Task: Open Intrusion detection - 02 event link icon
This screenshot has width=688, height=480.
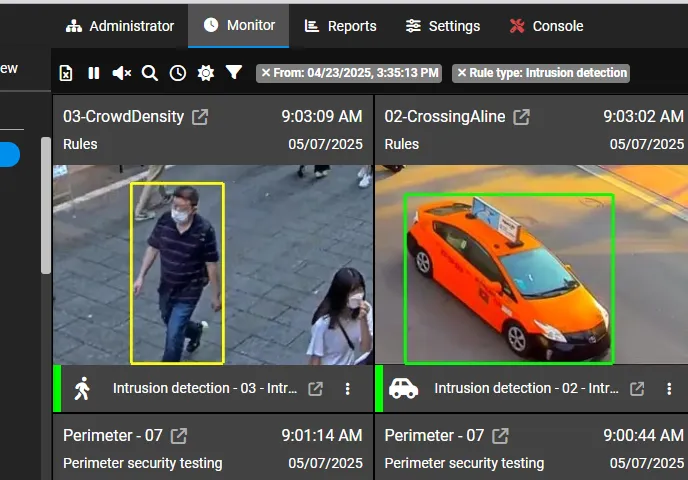Action: (637, 389)
